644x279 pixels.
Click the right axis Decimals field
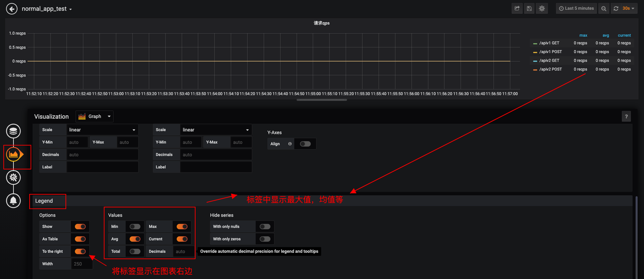coord(216,155)
